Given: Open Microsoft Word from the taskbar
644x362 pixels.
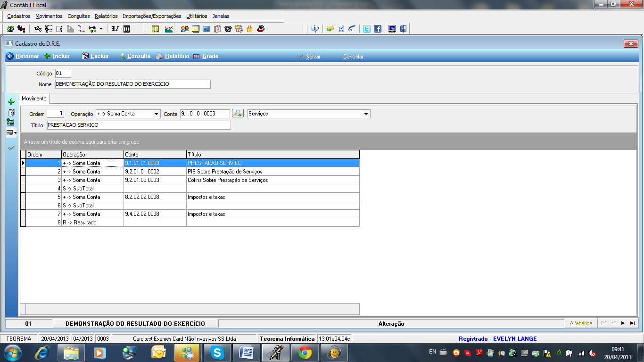Looking at the screenshot, I should [247, 353].
